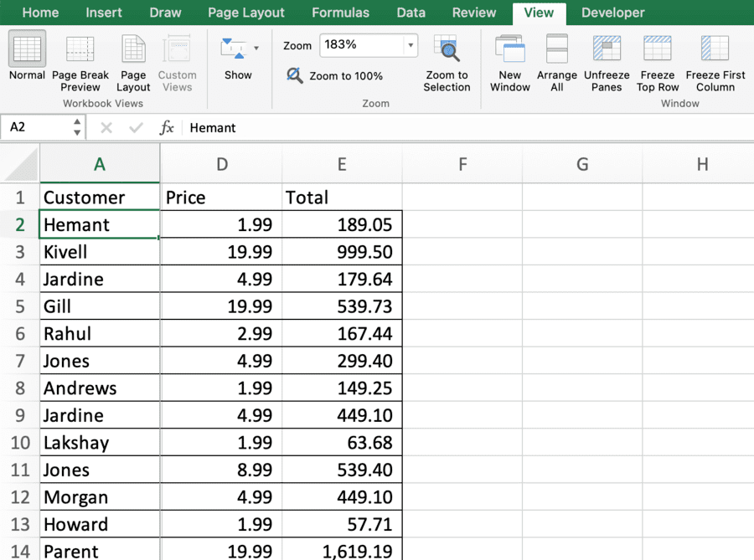This screenshot has height=560, width=754.
Task: Click Unfreeze Panes icon
Action: 607,48
